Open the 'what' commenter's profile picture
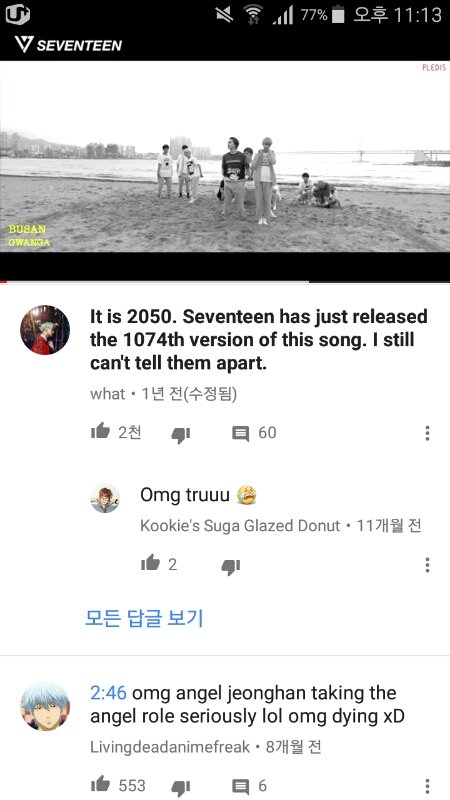 (45, 330)
